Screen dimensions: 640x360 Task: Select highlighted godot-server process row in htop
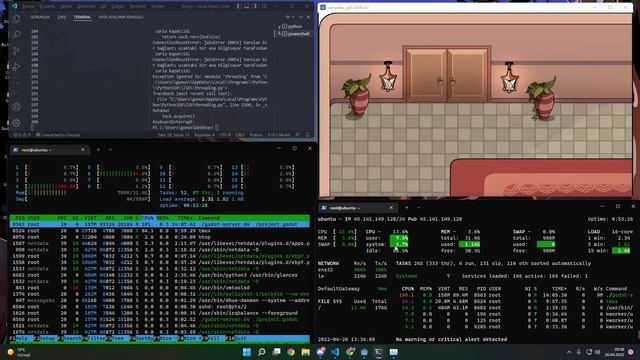coord(160,224)
